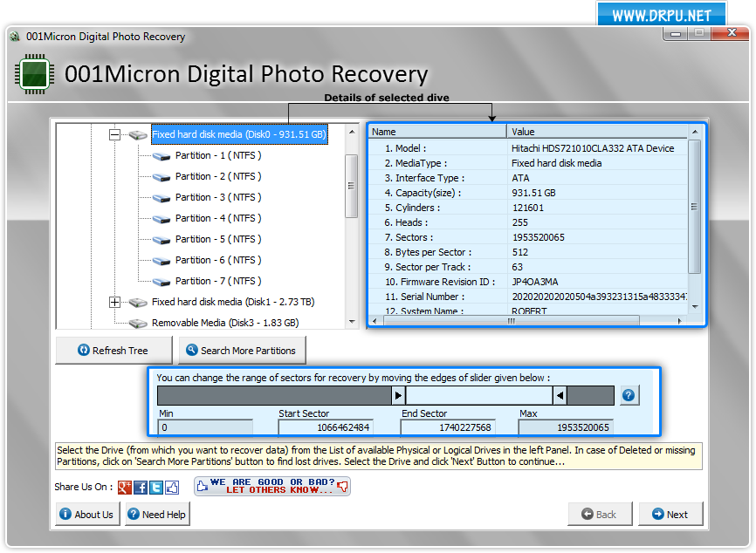This screenshot has width=756, height=553.
Task: Click the tree panel scroll down arrow
Action: point(352,322)
